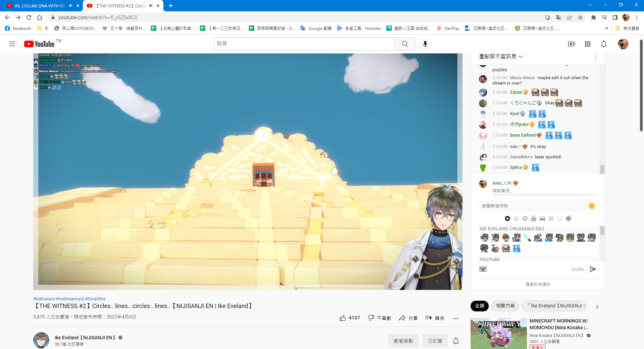The height and width of the screenshot is (349, 644).
Task: Bookmark this page with the star
Action: click(x=580, y=17)
